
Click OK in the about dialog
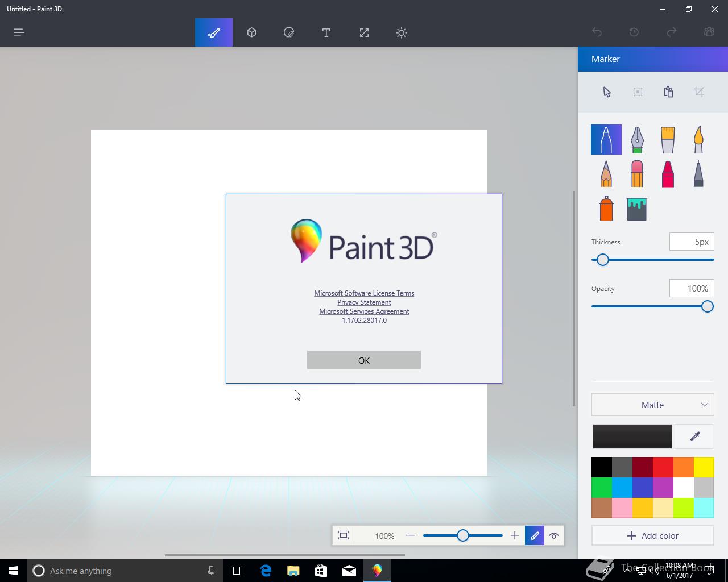pos(364,360)
